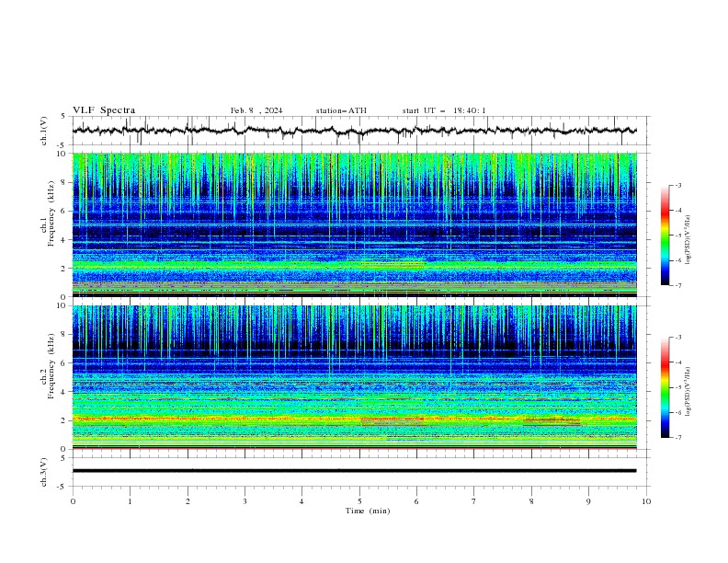
Task: Click the '-7' label on ch.2 color bar
Action: [677, 437]
